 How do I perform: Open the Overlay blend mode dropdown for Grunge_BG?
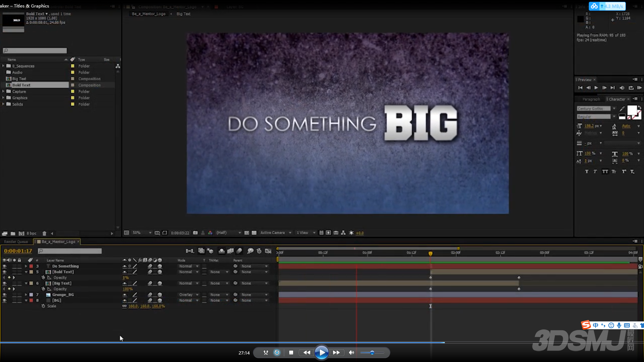(x=189, y=295)
